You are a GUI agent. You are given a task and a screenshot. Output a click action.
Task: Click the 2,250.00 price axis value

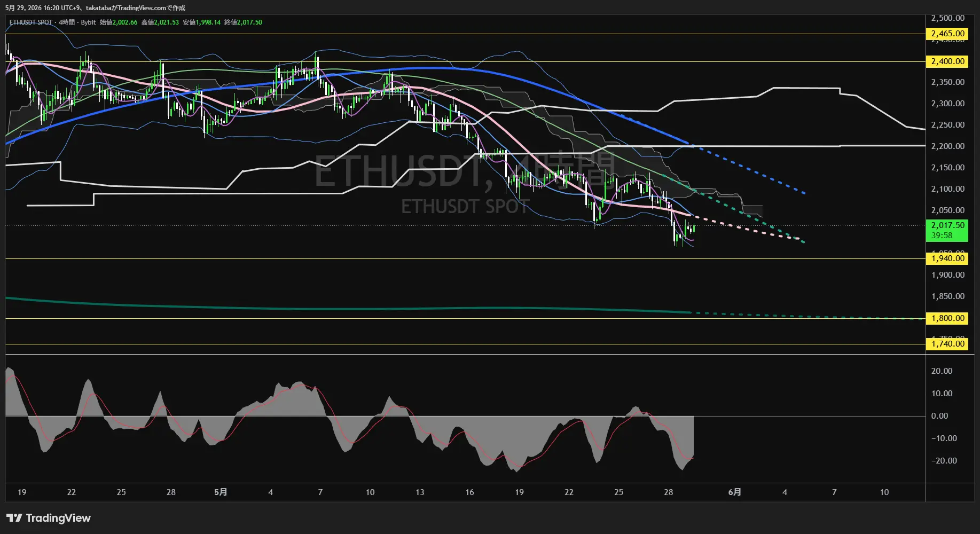[947, 125]
